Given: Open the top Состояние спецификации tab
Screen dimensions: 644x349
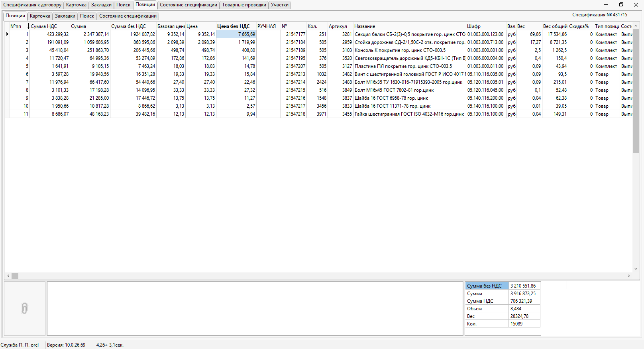Looking at the screenshot, I should coord(188,5).
